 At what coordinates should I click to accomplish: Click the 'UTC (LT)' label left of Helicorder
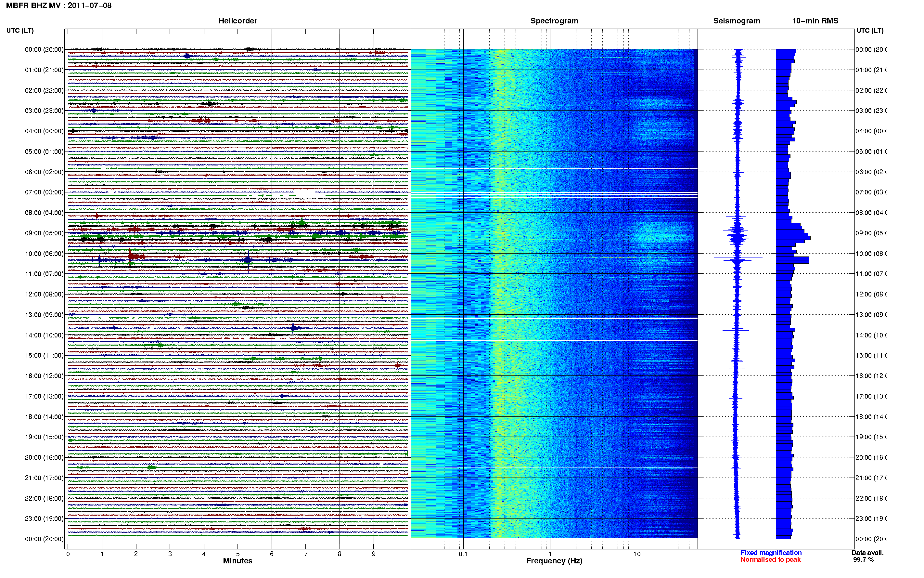[x=20, y=31]
